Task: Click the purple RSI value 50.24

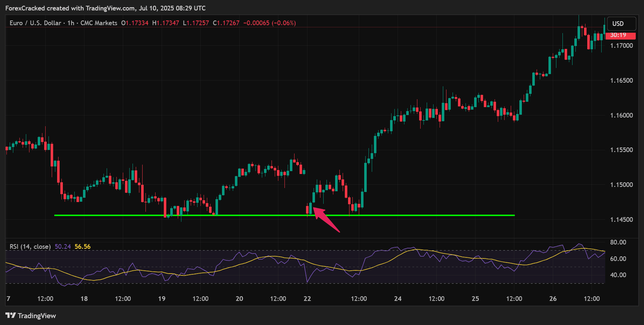Action: pos(62,247)
